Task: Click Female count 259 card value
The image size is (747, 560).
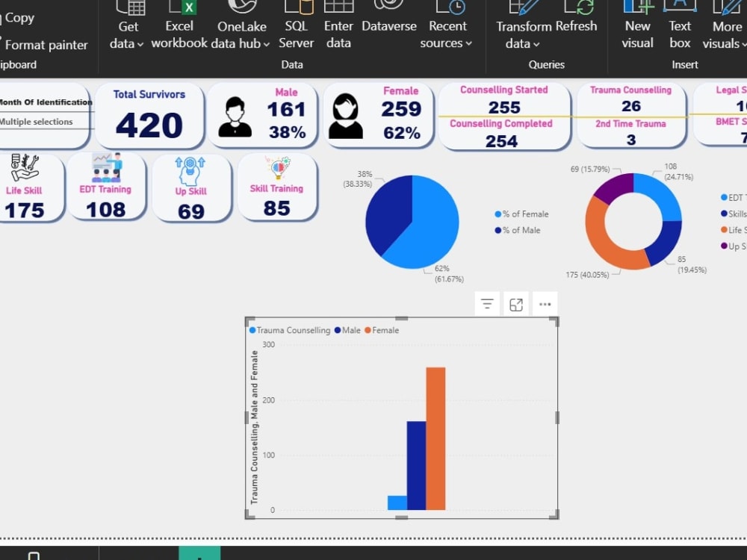Action: pos(401,109)
